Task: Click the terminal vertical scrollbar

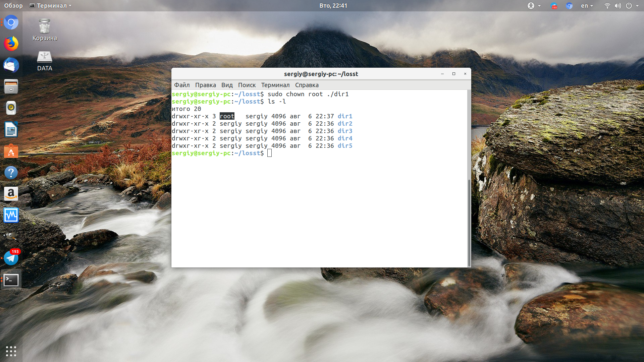Action: tap(469, 223)
